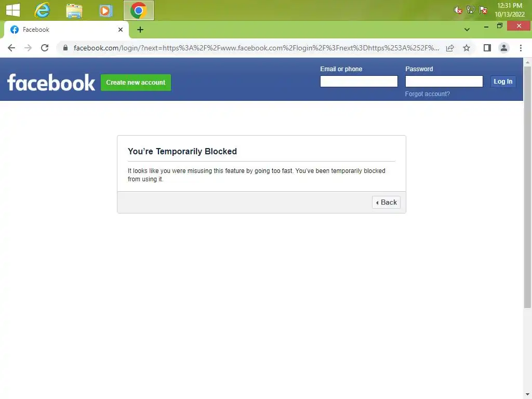Select the Chrome taskbar icon
This screenshot has width=532, height=399.
[x=138, y=10]
